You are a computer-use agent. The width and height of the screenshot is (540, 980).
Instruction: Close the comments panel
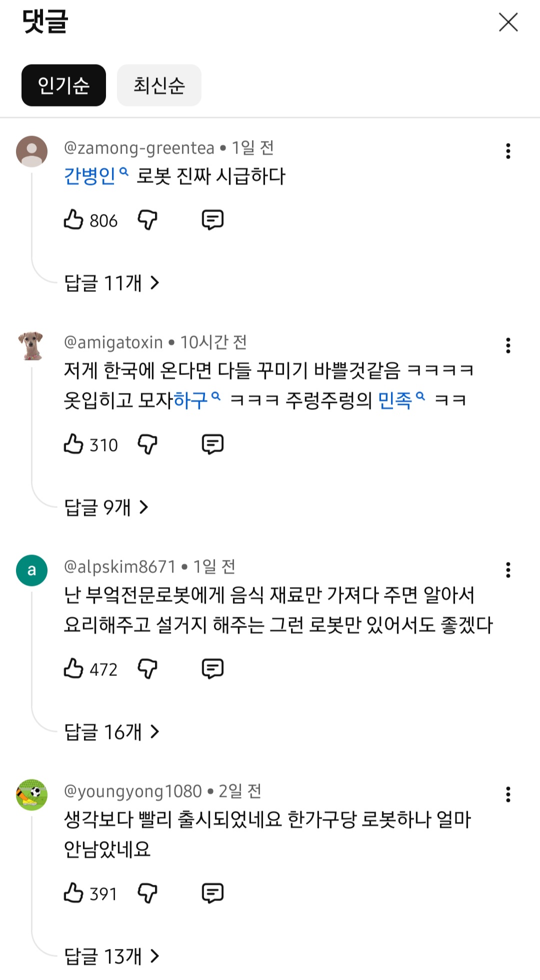coord(508,22)
